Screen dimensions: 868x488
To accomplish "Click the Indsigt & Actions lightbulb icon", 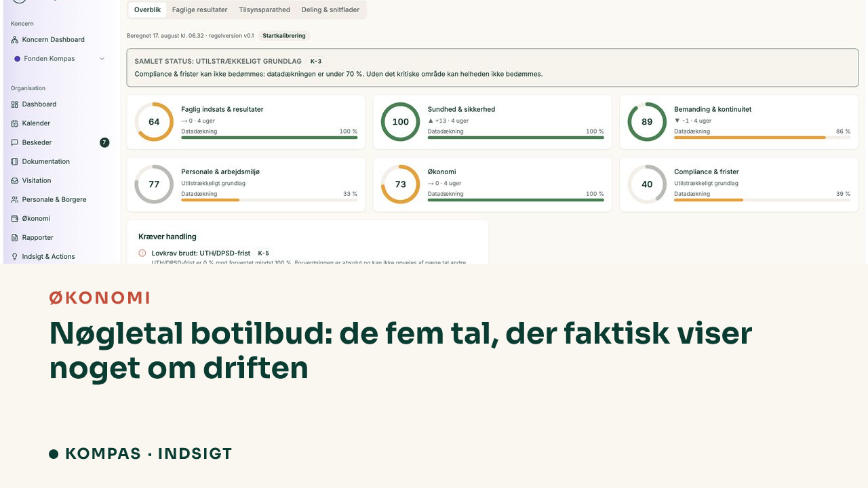I will pyautogui.click(x=15, y=256).
